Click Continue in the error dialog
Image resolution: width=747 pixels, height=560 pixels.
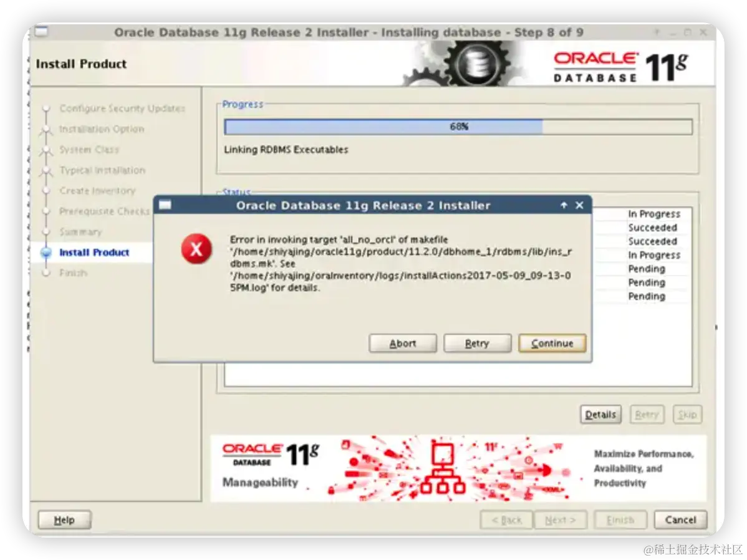tap(552, 343)
